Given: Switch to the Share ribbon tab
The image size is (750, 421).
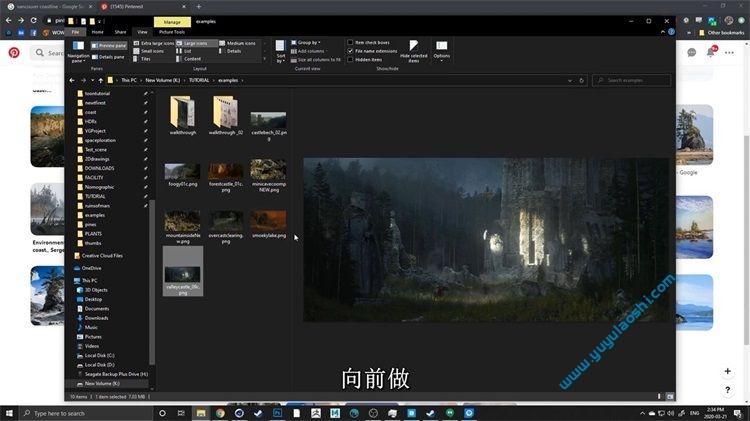Looking at the screenshot, I should coord(120,32).
